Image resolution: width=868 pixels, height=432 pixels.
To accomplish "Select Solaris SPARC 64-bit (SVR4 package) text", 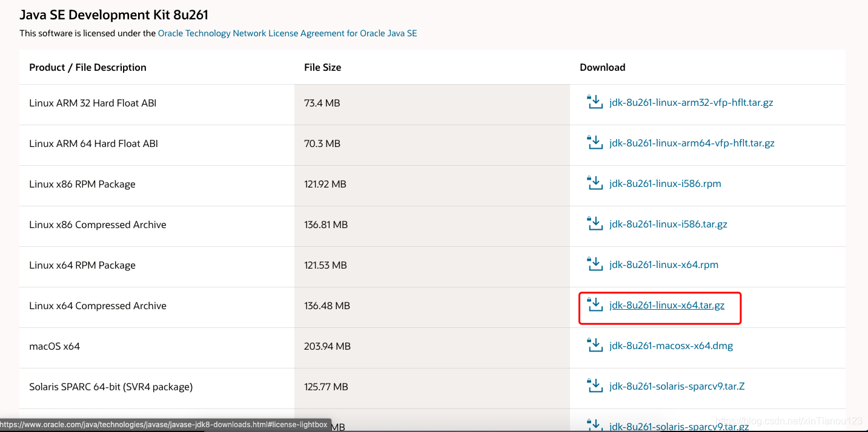I will [x=111, y=387].
